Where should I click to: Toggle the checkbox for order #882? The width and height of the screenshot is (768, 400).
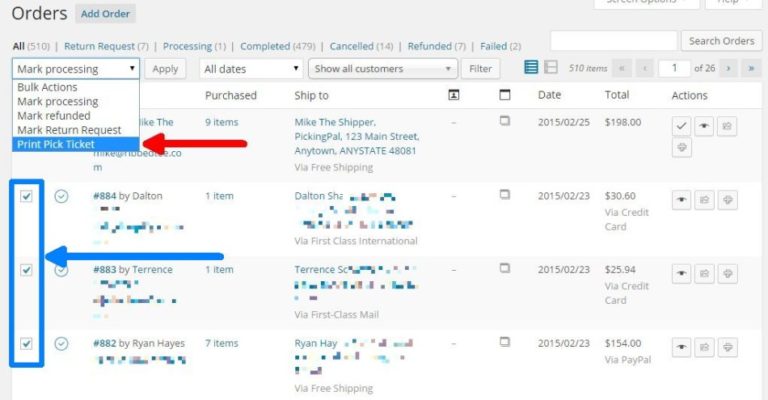(x=26, y=343)
